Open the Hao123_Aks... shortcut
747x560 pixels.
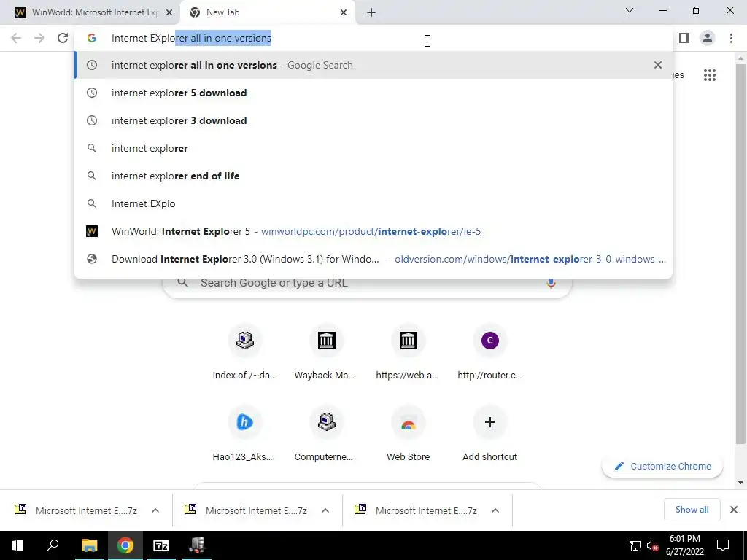[244, 435]
